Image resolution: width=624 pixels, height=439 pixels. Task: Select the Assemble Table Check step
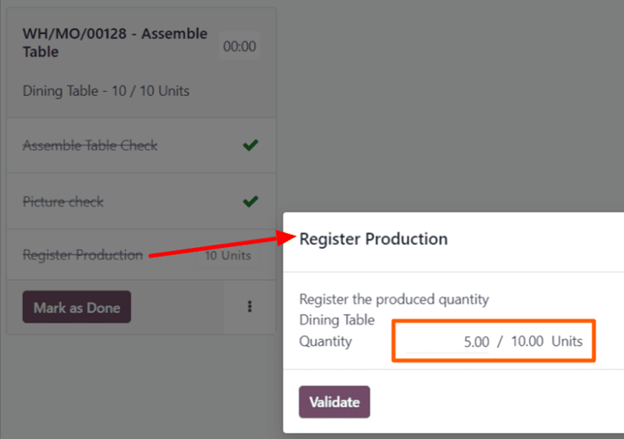(90, 146)
